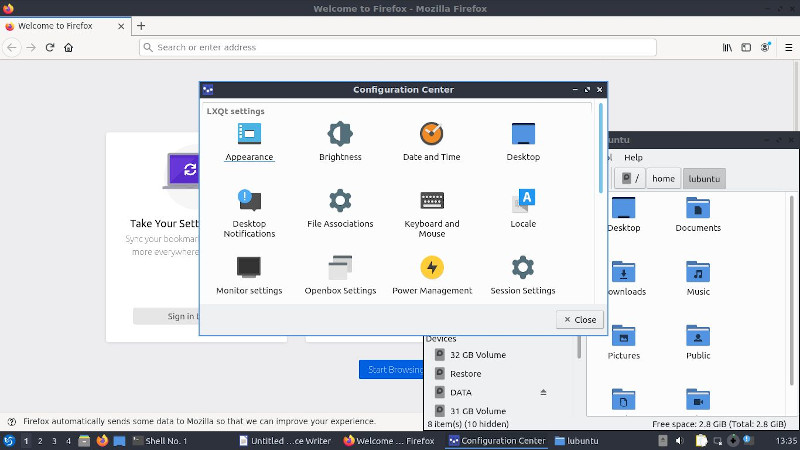
Task: Open Help menu in file manager
Action: (633, 158)
